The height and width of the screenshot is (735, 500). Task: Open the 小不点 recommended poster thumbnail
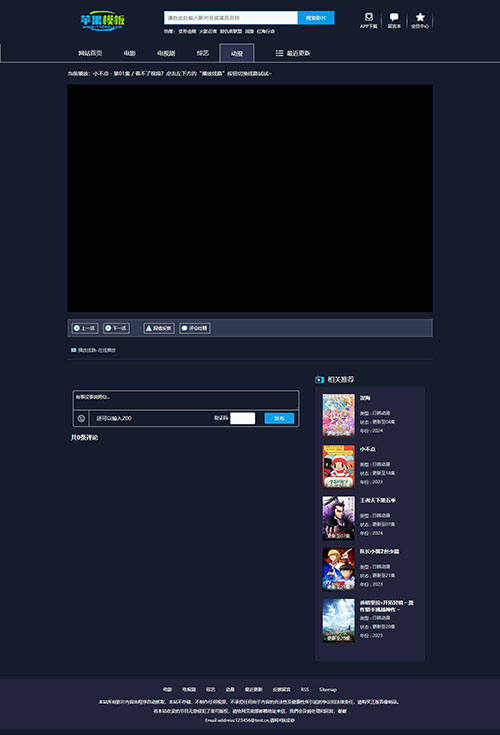point(338,466)
